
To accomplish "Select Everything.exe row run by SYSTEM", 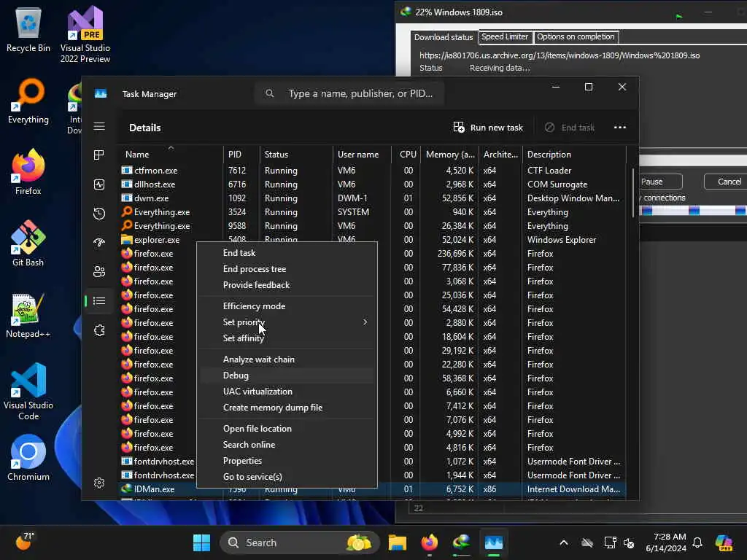I will [373, 212].
